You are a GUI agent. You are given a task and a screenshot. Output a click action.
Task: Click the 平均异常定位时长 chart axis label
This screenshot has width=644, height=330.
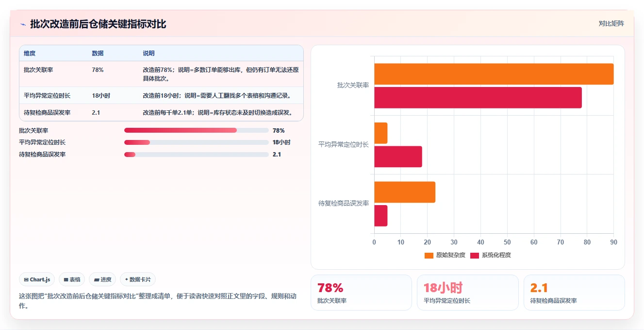(344, 144)
